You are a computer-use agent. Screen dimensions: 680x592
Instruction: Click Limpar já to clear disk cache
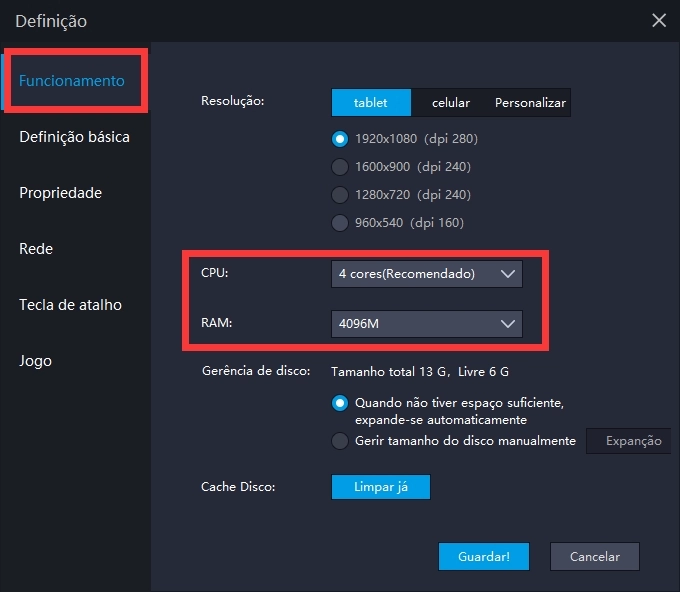(x=380, y=487)
